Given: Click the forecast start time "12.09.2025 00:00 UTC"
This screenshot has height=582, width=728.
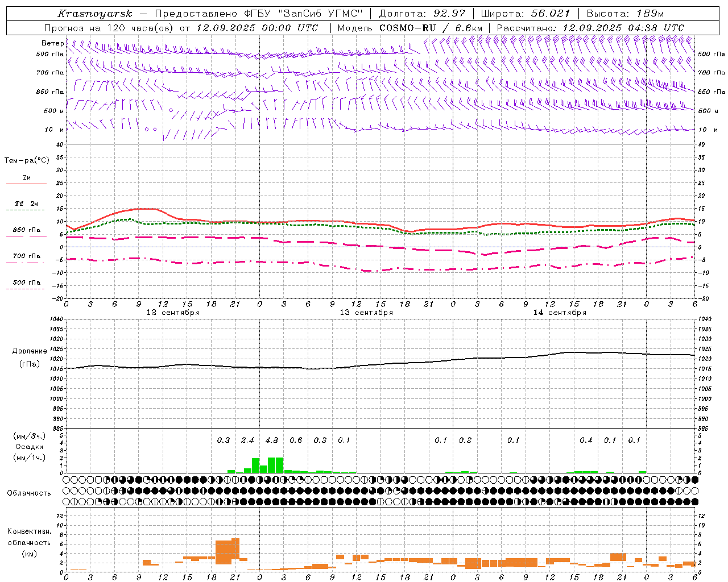Looking at the screenshot, I should 257,28.
